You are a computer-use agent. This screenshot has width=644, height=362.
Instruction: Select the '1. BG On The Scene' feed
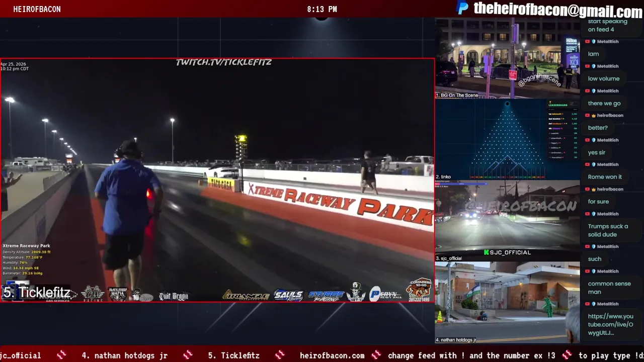(x=507, y=58)
